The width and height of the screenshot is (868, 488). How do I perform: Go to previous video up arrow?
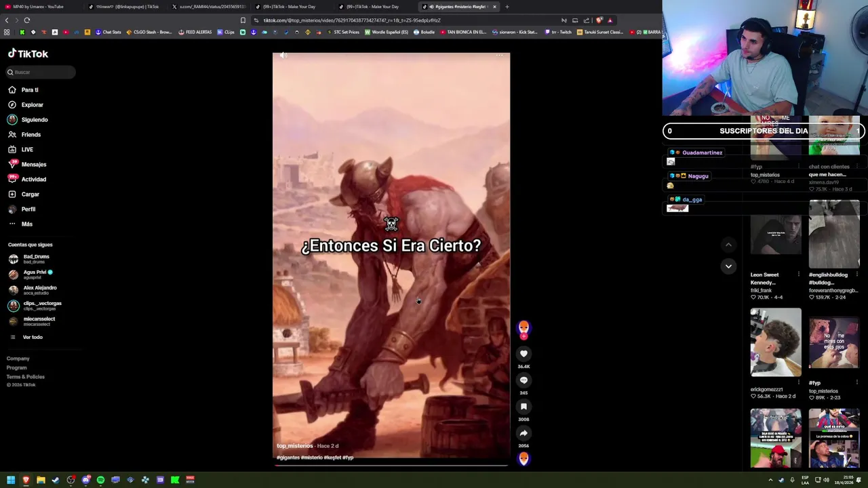click(728, 245)
